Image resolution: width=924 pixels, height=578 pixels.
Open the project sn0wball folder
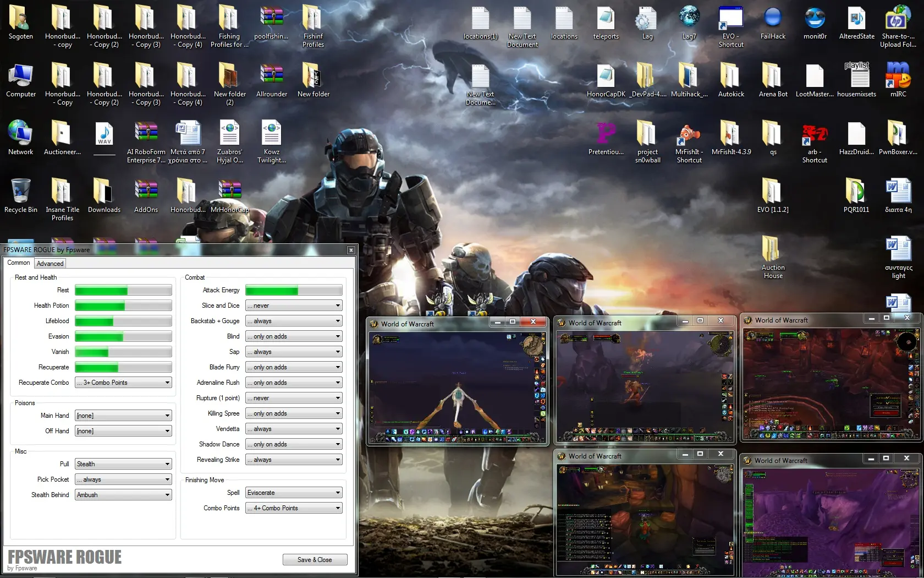647,142
